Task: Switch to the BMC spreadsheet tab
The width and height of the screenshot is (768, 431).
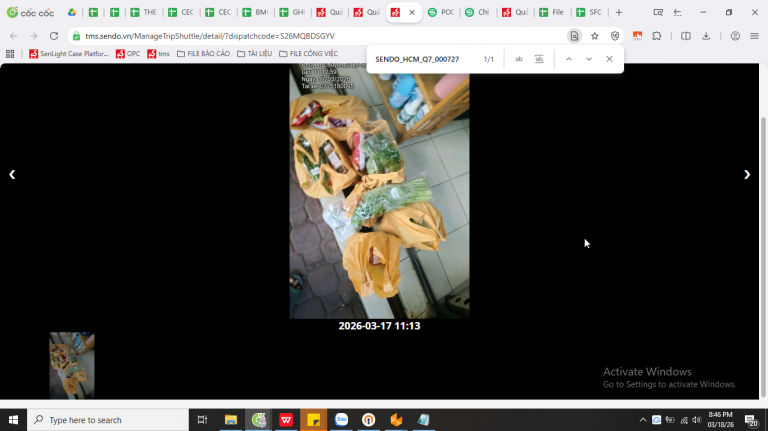Action: tap(256, 12)
